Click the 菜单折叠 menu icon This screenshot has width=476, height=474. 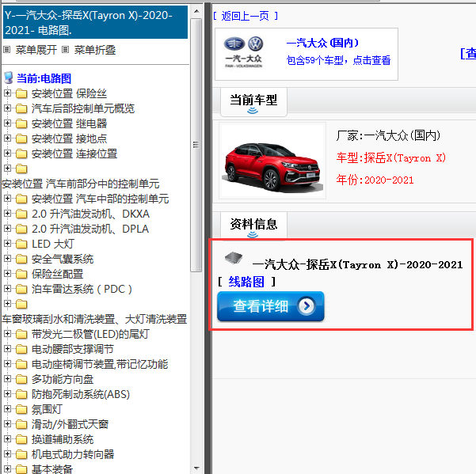click(x=65, y=50)
